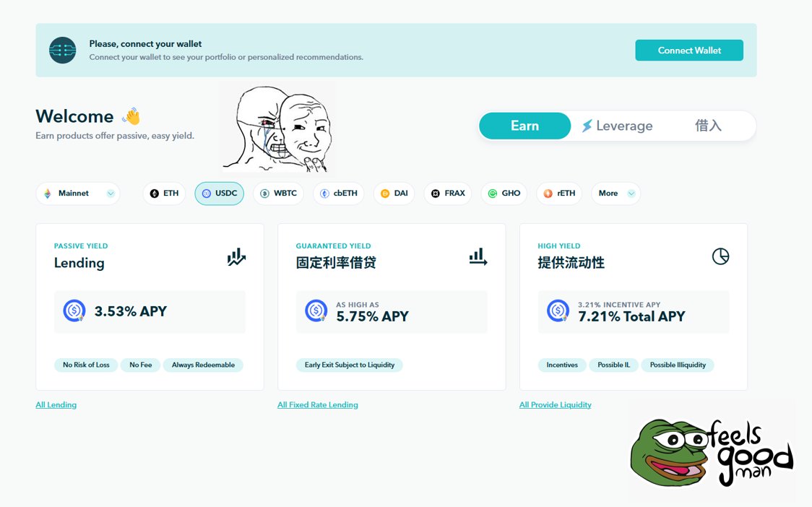Click the Lending chart trend icon
812x507 pixels.
(x=236, y=257)
